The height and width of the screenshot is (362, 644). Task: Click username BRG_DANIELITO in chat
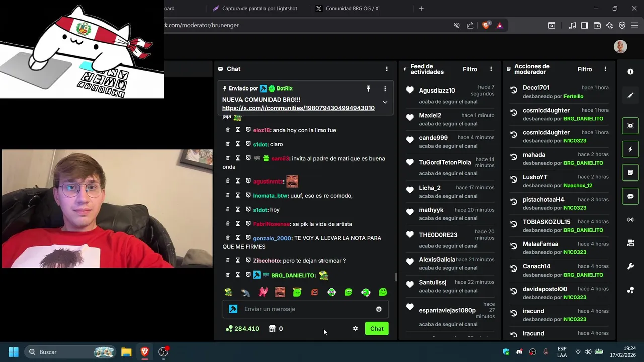pos(293,275)
